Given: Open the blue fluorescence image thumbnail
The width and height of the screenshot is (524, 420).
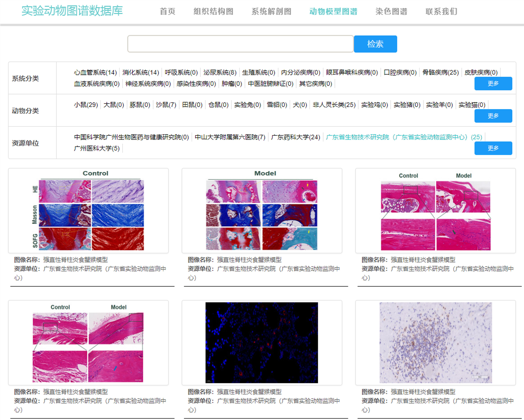Looking at the screenshot, I should pos(262,343).
